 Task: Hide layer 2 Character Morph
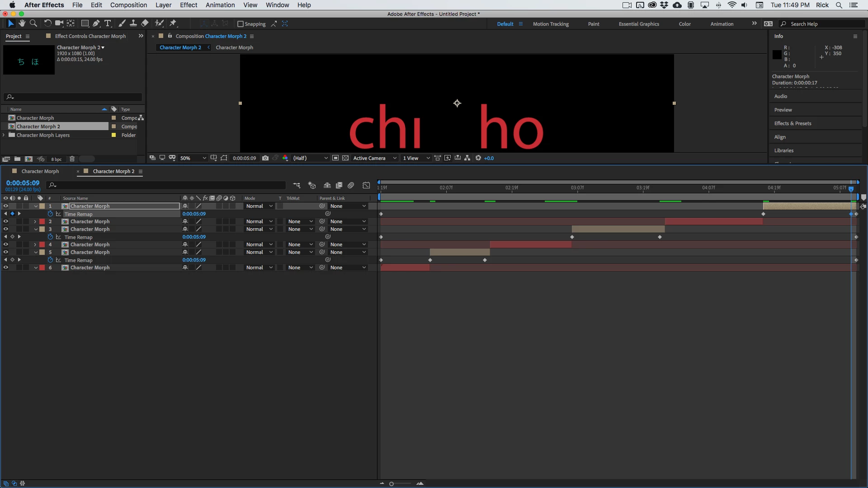click(6, 221)
